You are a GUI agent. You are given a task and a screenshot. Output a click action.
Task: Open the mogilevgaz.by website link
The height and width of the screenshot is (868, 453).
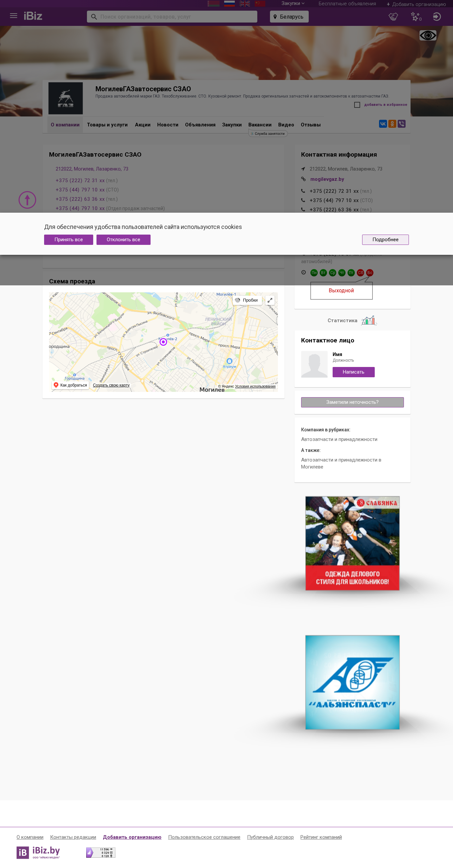click(x=327, y=179)
